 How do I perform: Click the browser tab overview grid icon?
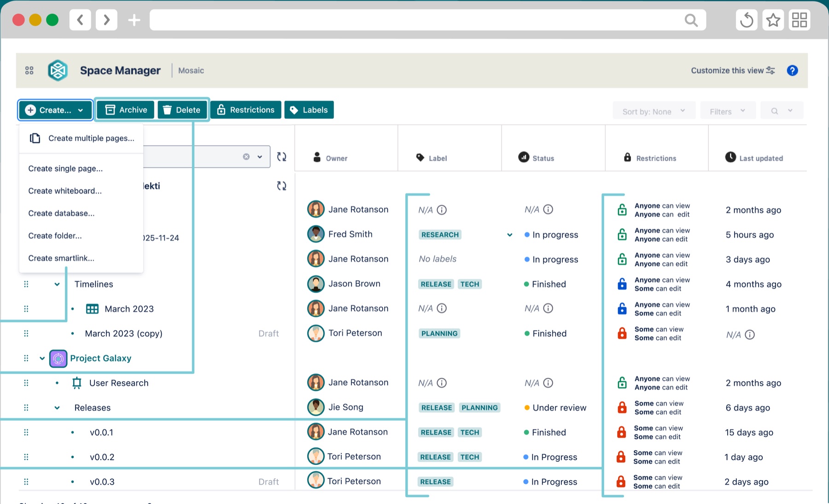[800, 20]
